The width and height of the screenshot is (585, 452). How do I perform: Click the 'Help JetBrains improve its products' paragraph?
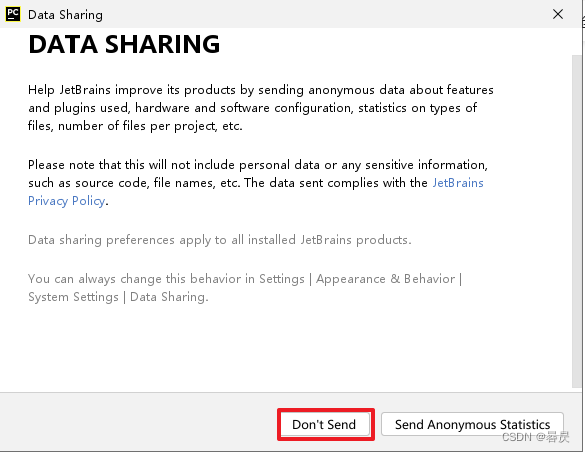[x=261, y=108]
